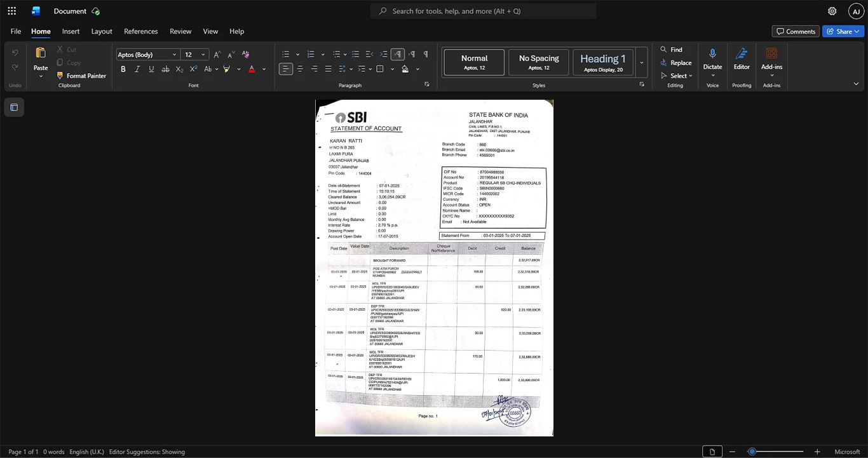Show paragraph marks with pilcrow icon
Viewport: 868px width, 458px height.
(426, 55)
